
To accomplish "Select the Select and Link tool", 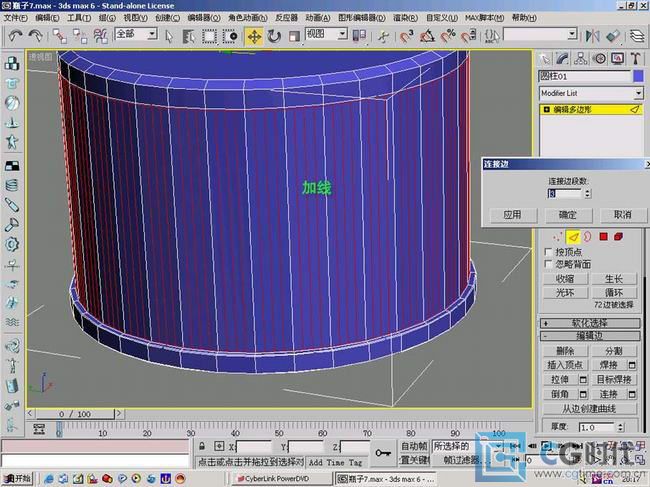I will click(60, 36).
